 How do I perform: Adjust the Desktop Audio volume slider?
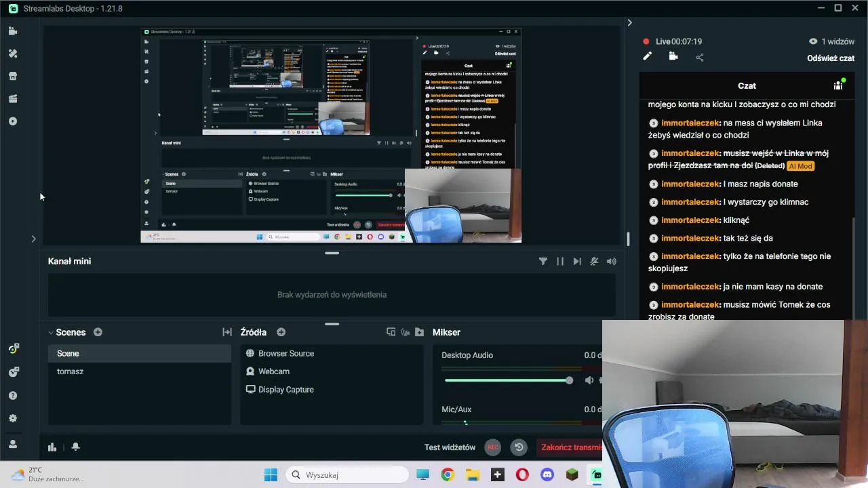point(509,381)
